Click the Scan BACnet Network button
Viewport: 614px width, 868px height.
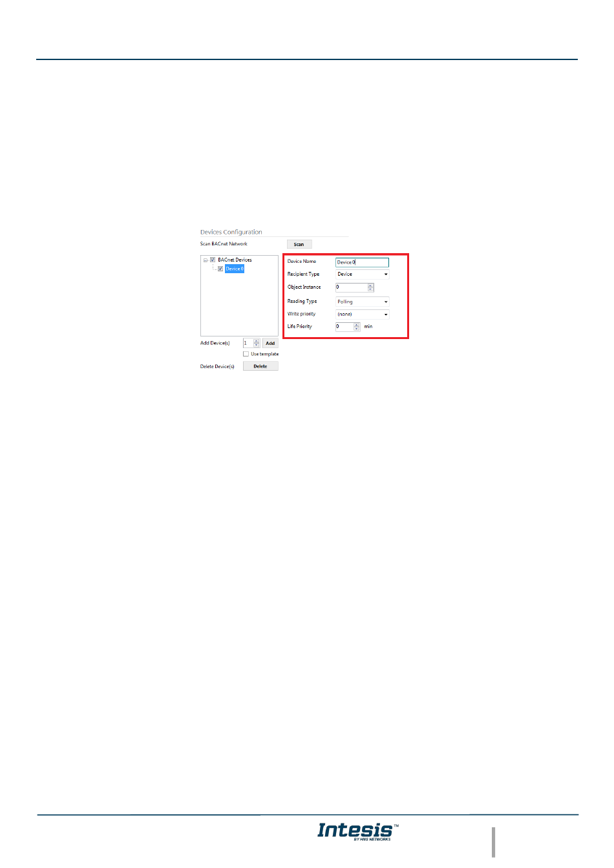[x=299, y=244]
